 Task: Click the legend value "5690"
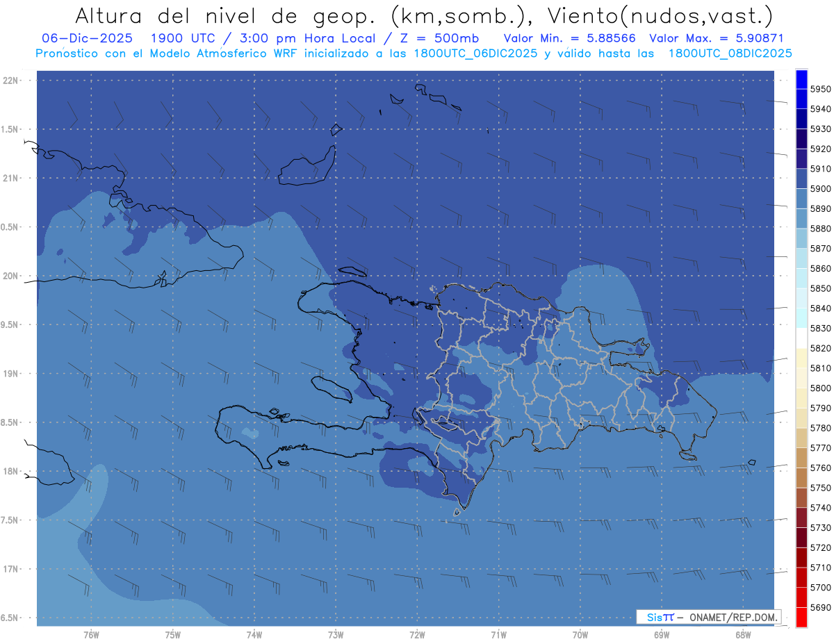tap(819, 607)
